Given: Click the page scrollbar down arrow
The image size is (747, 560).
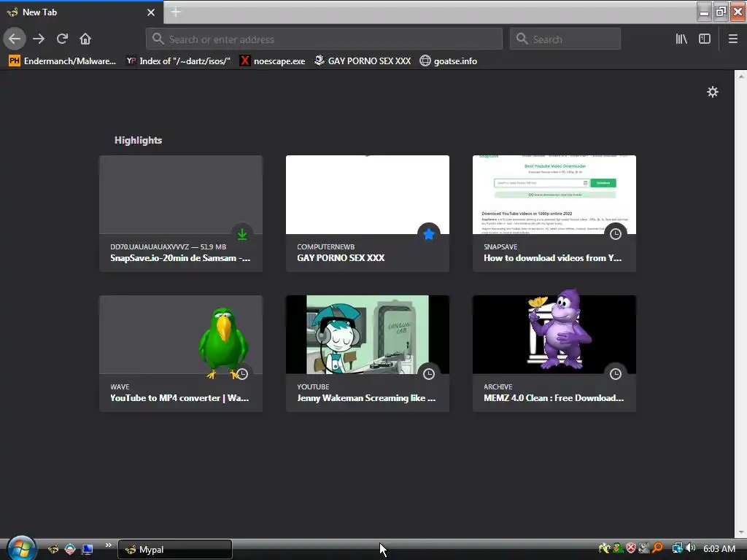Looking at the screenshot, I should pos(741,532).
